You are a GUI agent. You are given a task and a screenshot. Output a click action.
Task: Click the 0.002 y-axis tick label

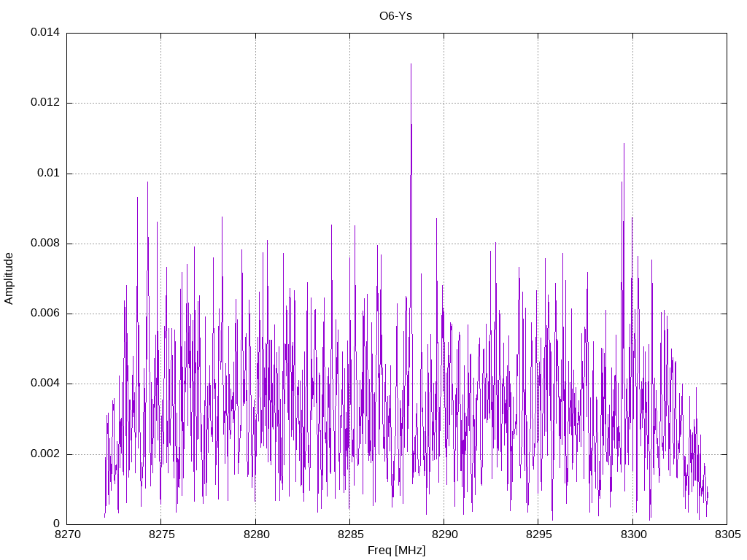point(45,454)
